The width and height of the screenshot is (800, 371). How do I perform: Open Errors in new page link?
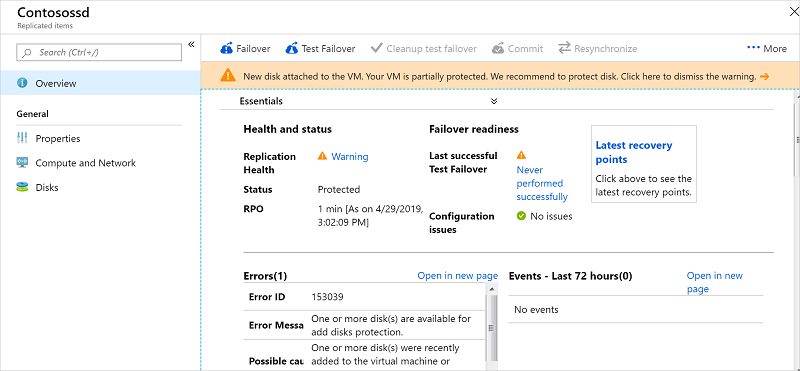(x=458, y=276)
